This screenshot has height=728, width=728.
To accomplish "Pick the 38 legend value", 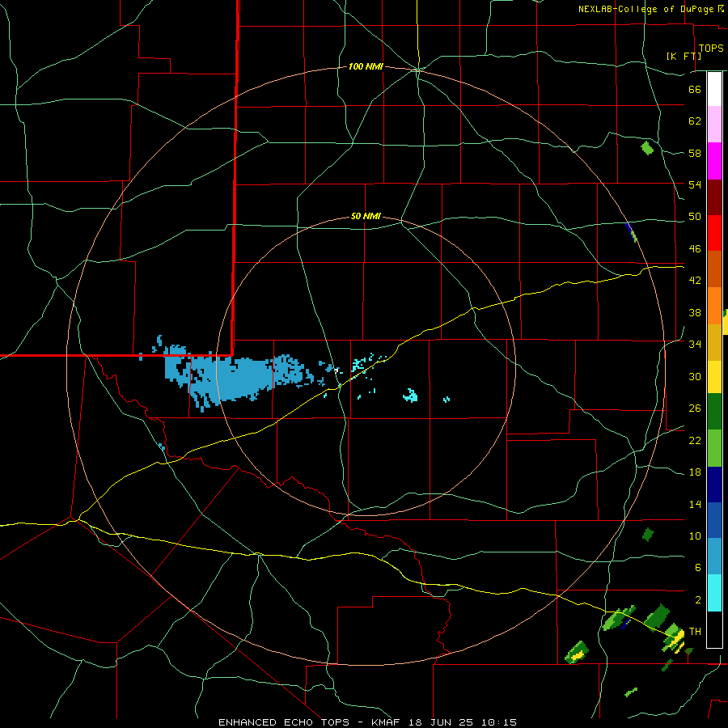I will point(695,312).
